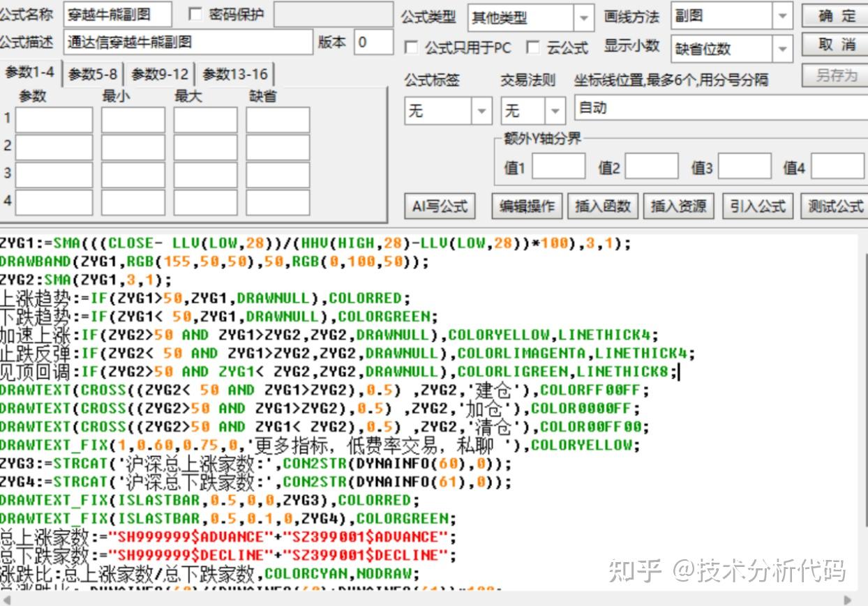Enable the 密码保护 checkbox
This screenshot has width=868, height=606.
point(195,14)
